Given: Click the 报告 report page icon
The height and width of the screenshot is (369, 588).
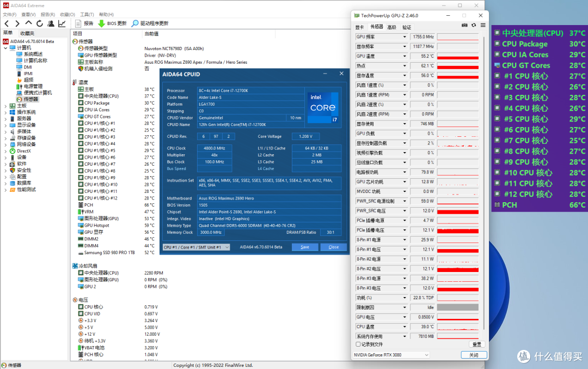Looking at the screenshot, I should pyautogui.click(x=78, y=23).
